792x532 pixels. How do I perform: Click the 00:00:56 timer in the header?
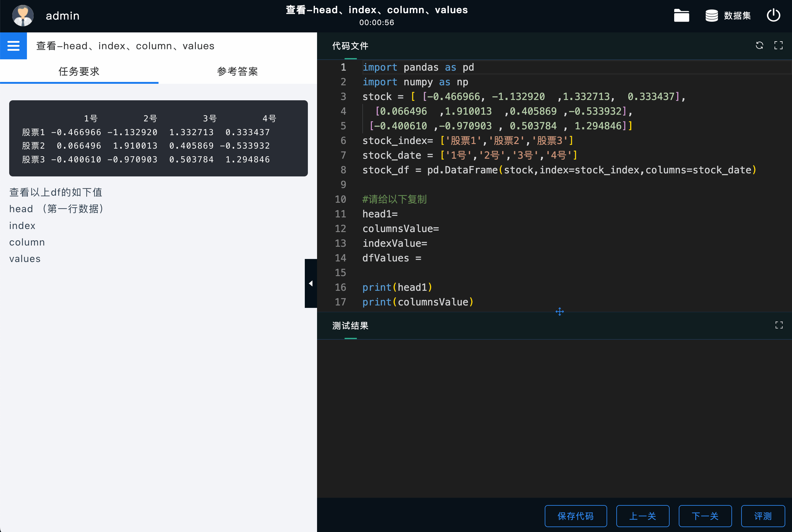[x=377, y=23]
